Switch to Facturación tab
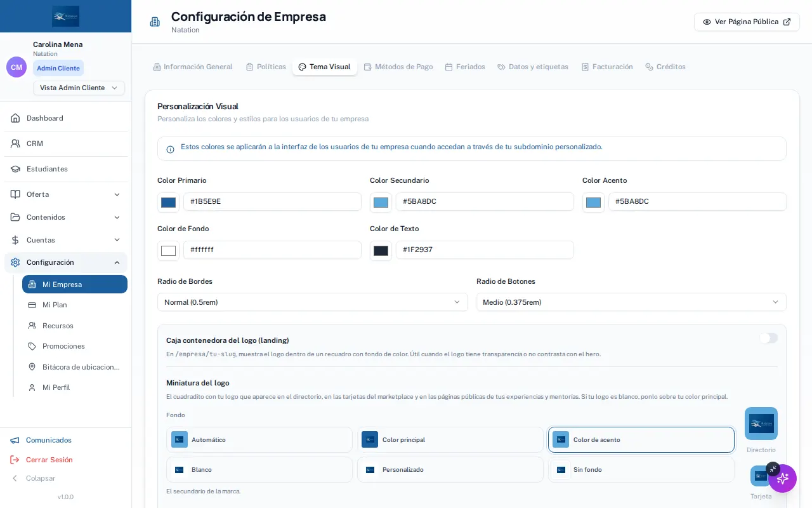 [607, 67]
